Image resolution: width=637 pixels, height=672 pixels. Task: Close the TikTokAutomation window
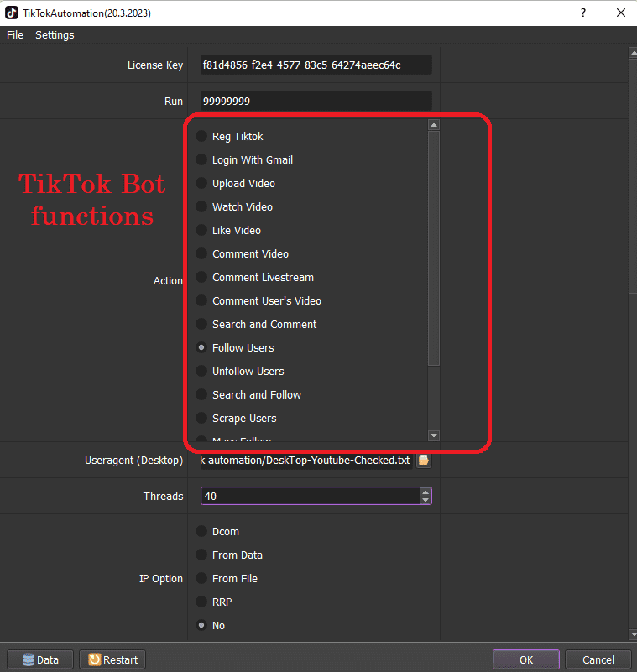click(621, 13)
